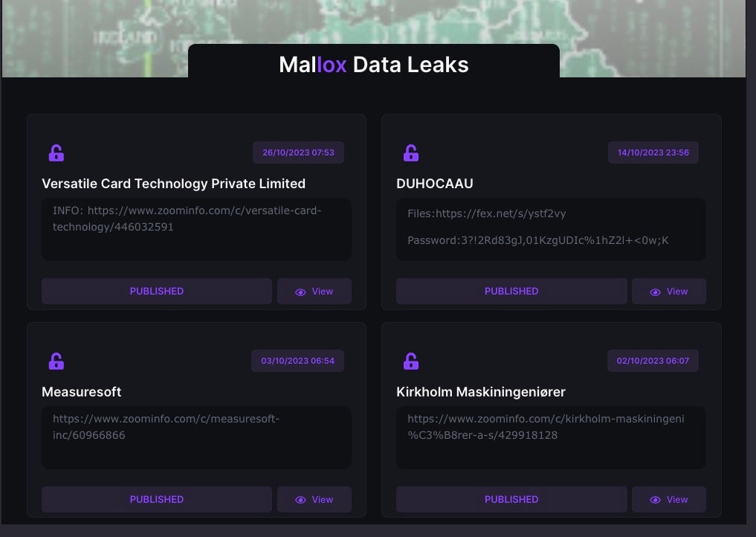Click the Mallox Data Leaks heading tab
This screenshot has width=756, height=537.
(x=373, y=65)
